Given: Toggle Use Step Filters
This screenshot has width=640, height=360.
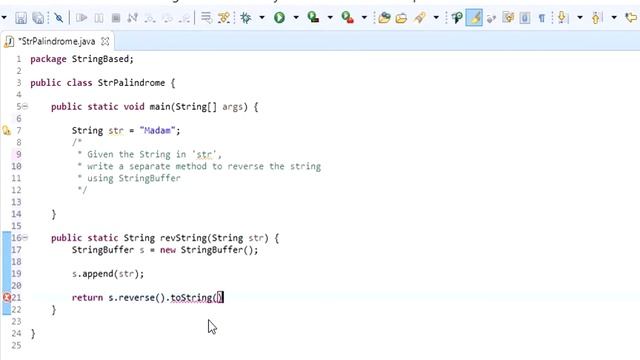Looking at the screenshot, I should pyautogui.click(x=224, y=18).
